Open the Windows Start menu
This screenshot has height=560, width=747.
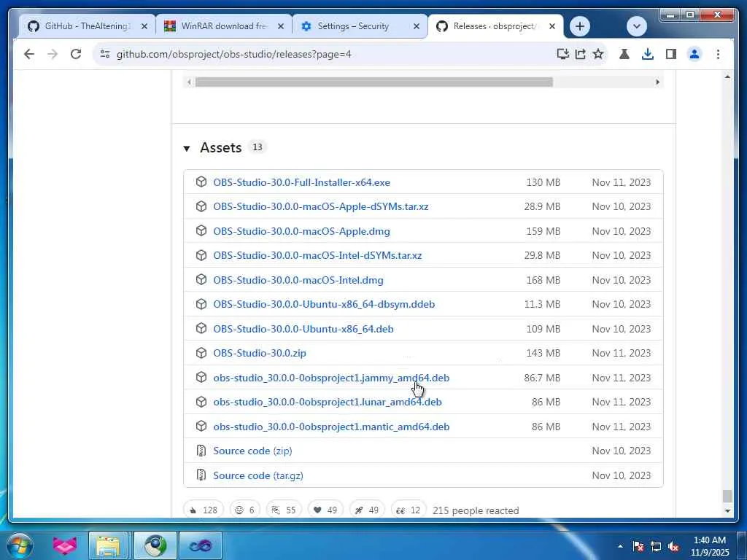[x=20, y=545]
